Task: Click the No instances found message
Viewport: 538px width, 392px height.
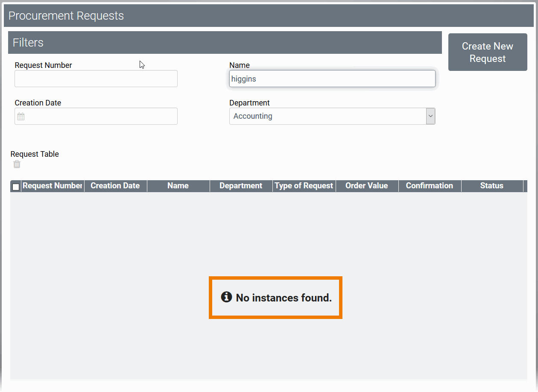Action: (284, 298)
